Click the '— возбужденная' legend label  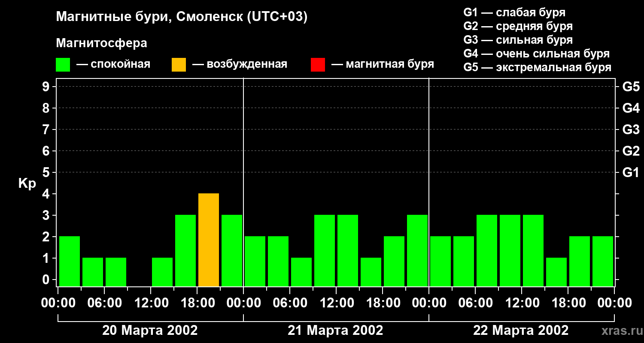tap(240, 64)
